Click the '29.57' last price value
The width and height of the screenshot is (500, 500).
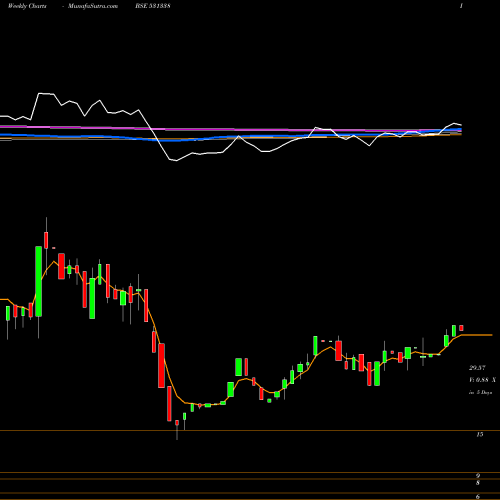point(477,368)
